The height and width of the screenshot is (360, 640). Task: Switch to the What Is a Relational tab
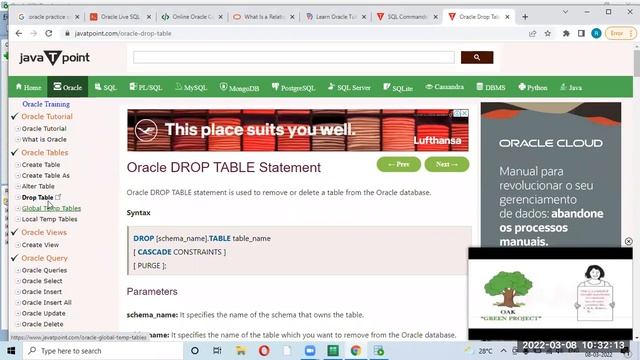coord(264,17)
